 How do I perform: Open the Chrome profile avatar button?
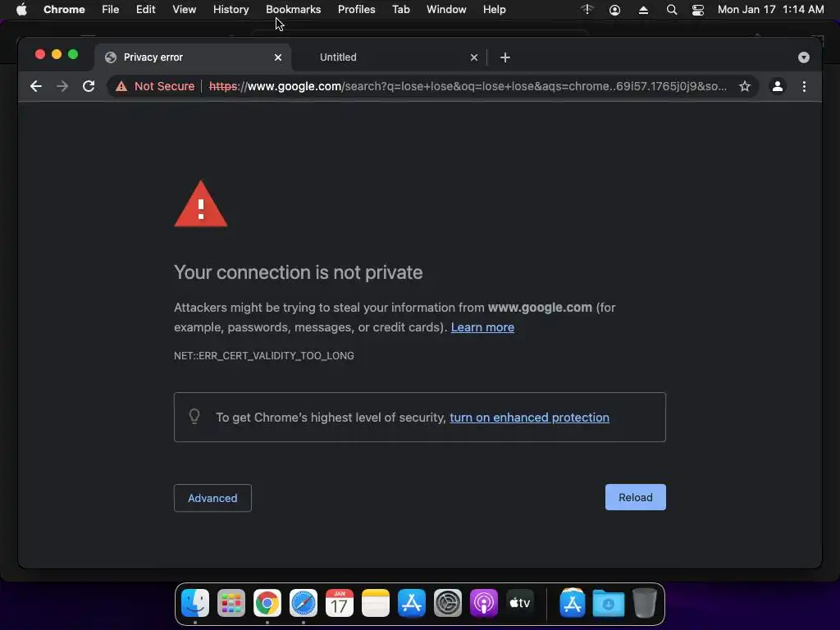tap(778, 86)
